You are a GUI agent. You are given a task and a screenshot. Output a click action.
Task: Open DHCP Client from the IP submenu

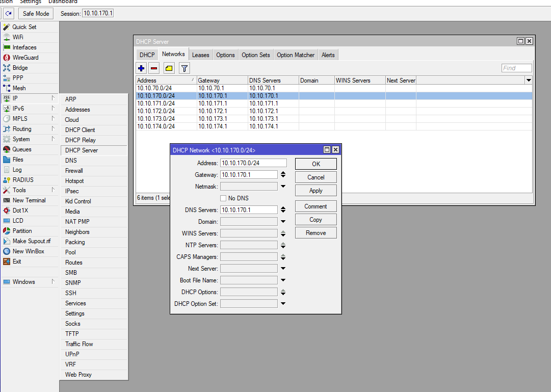94,129
